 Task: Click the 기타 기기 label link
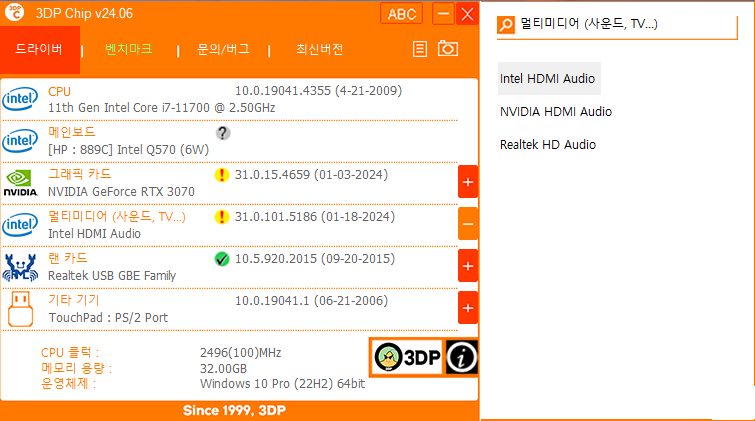pyautogui.click(x=73, y=301)
